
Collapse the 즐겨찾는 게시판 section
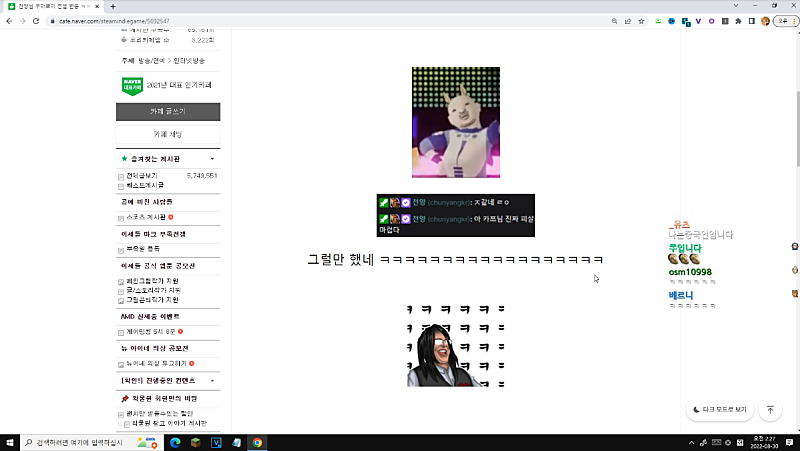coord(212,159)
